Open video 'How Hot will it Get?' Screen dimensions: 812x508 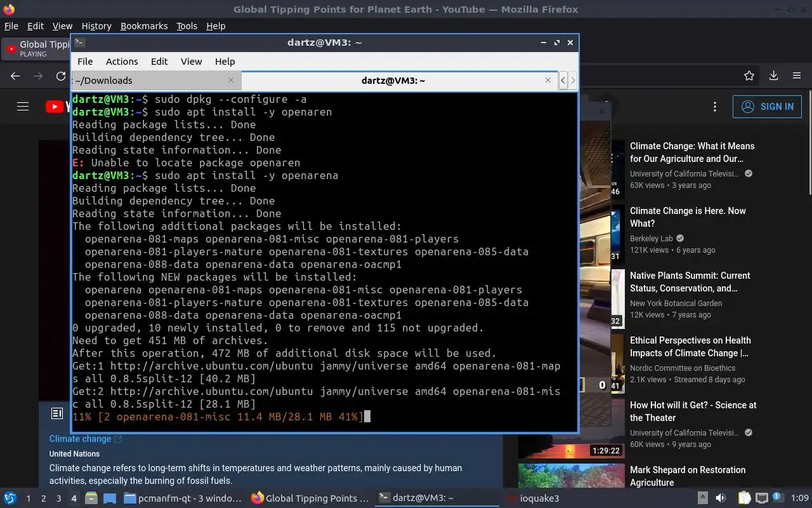click(x=693, y=411)
